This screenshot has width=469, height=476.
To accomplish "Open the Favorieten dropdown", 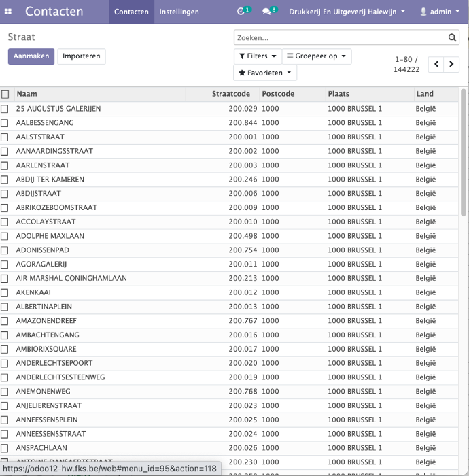I will [265, 73].
